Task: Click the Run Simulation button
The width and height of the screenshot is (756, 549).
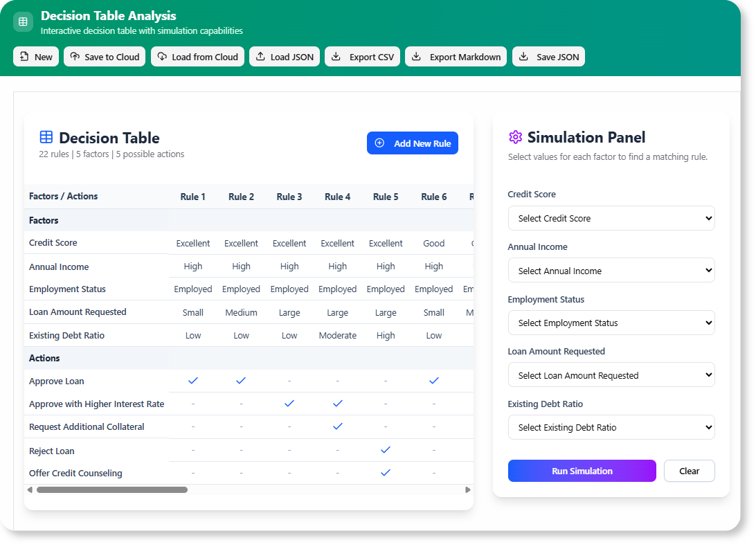Action: coord(582,471)
